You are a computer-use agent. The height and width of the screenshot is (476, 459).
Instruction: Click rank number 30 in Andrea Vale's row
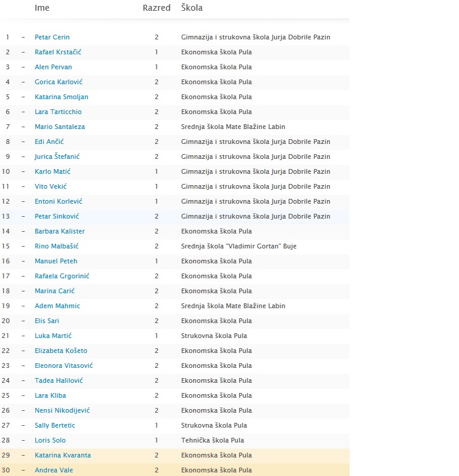tap(6, 470)
